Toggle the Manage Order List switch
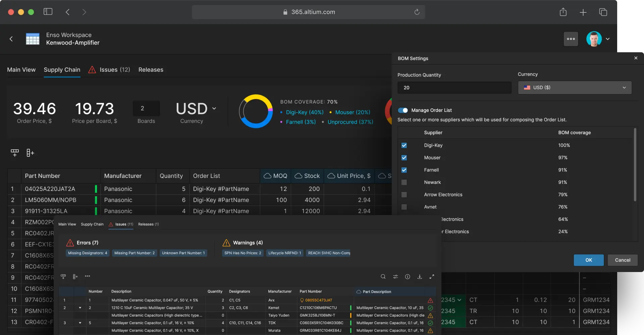Viewport: 644px width, 335px height. coord(403,110)
